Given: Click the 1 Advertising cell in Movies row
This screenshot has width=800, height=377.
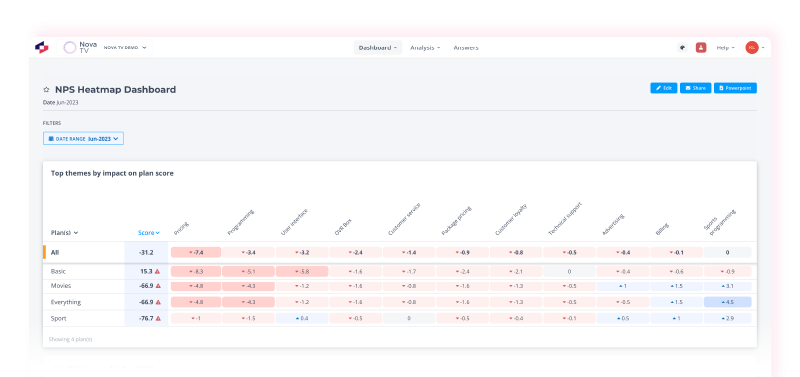Looking at the screenshot, I should [x=623, y=286].
